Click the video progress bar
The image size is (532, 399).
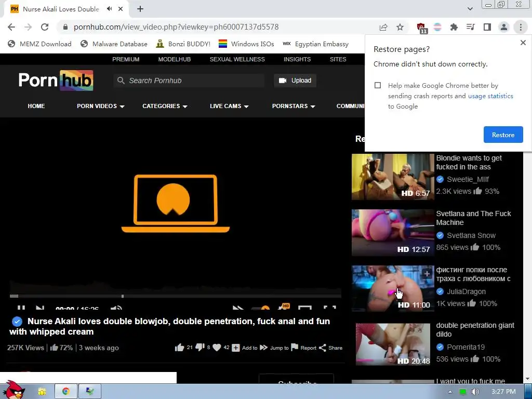pos(176,296)
